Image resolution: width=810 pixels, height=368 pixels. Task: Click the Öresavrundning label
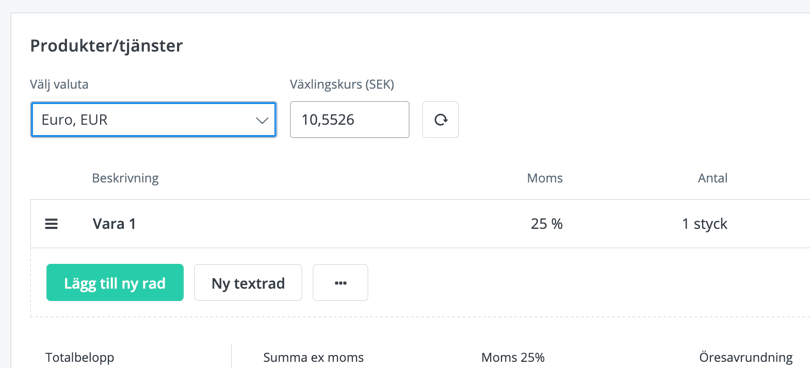tap(746, 357)
